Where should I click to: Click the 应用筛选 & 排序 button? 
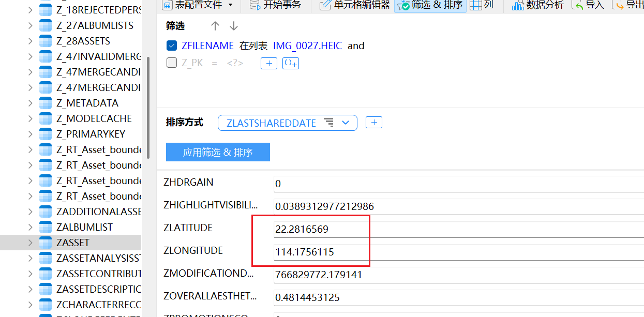[218, 153]
